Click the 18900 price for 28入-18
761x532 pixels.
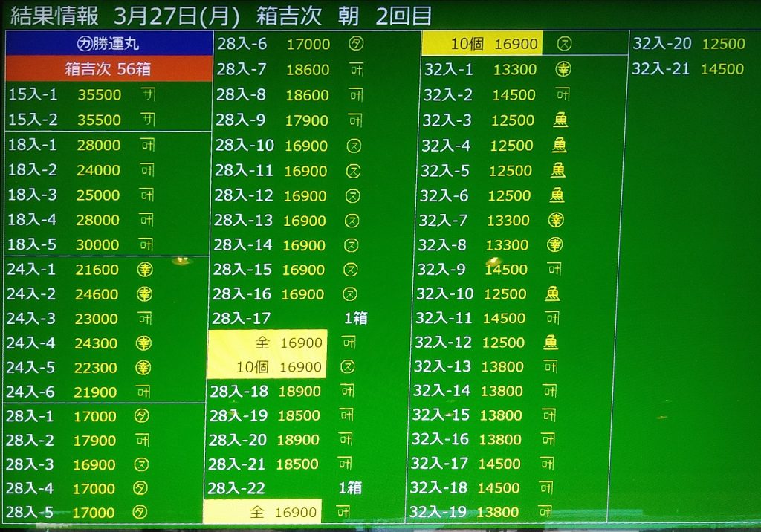click(x=299, y=392)
